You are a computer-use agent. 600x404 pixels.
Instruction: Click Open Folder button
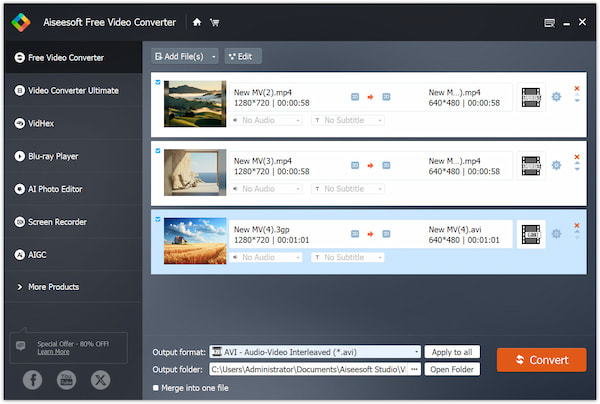click(452, 370)
